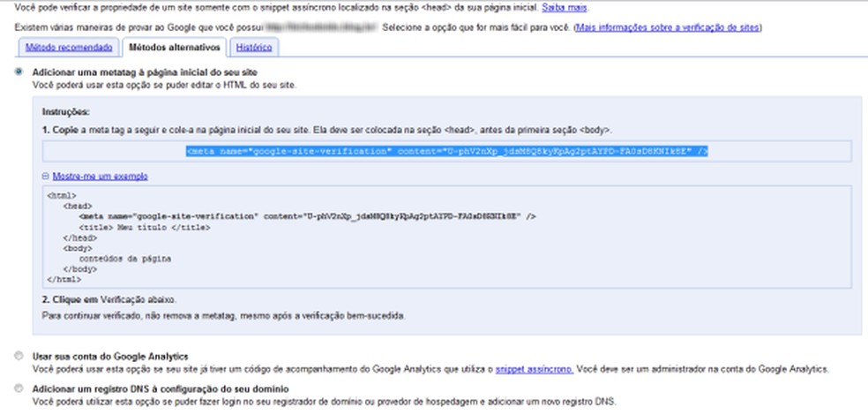Select the metatag radio button option
Viewport: 868px width, 415px height.
[x=19, y=72]
